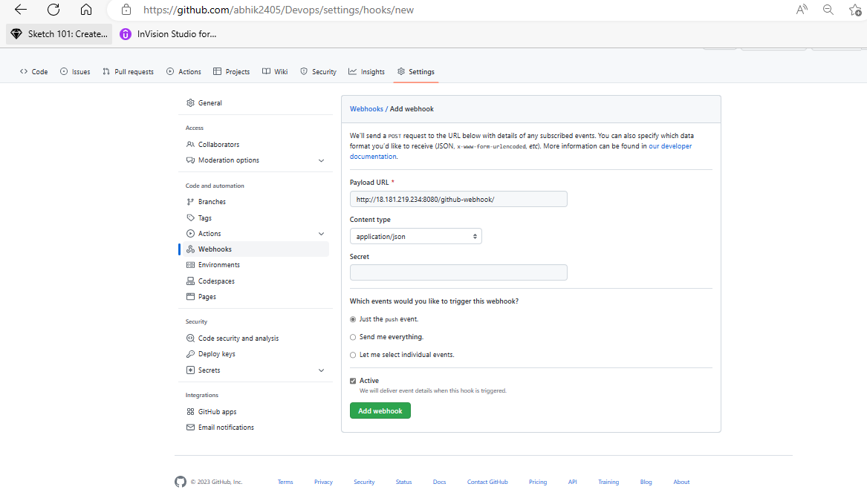The width and height of the screenshot is (867, 504).
Task: Open Status footer link
Action: (x=403, y=482)
